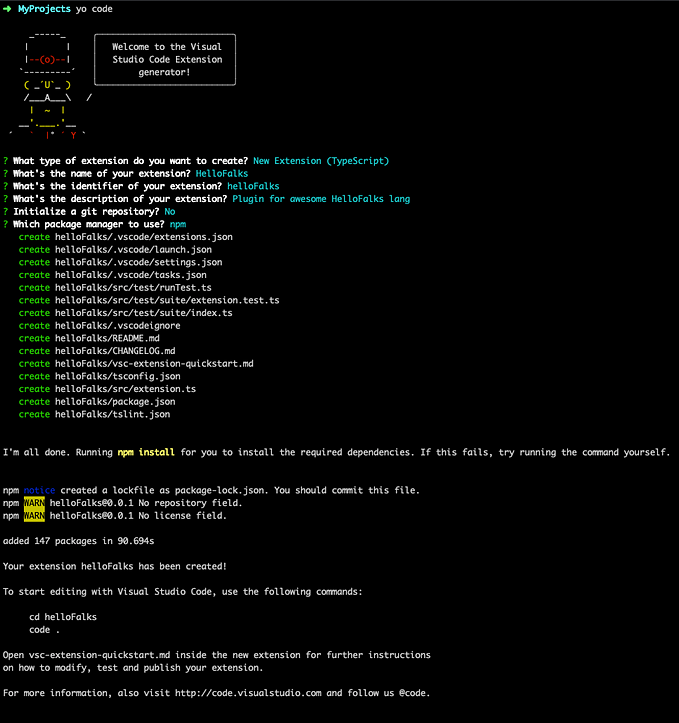Click the 'yo code' command text
The height and width of the screenshot is (723, 679).
pyautogui.click(x=94, y=9)
